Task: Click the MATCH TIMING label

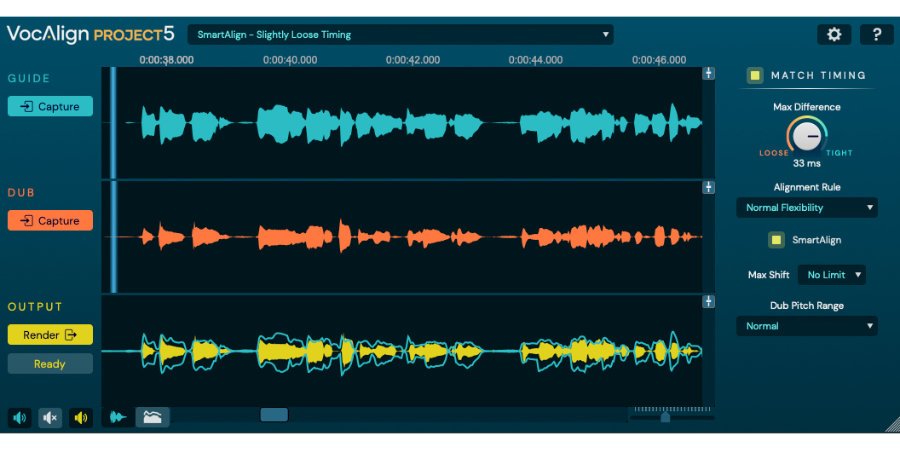Action: pos(818,75)
